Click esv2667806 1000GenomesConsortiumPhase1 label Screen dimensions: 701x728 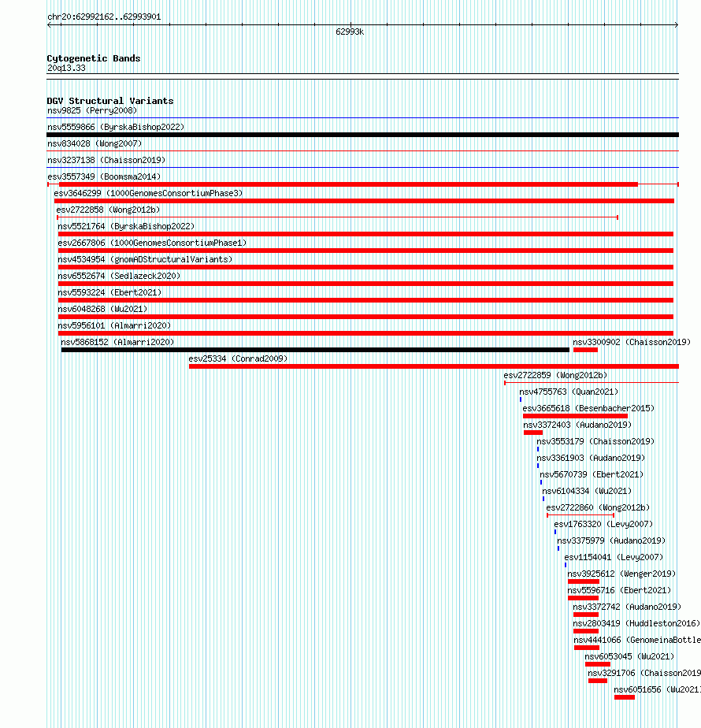tap(152, 243)
